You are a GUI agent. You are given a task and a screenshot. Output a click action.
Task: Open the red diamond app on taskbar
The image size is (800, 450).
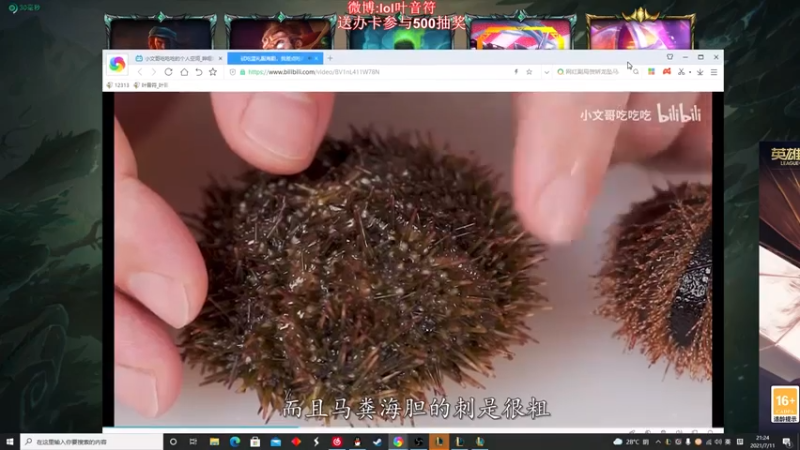296,442
